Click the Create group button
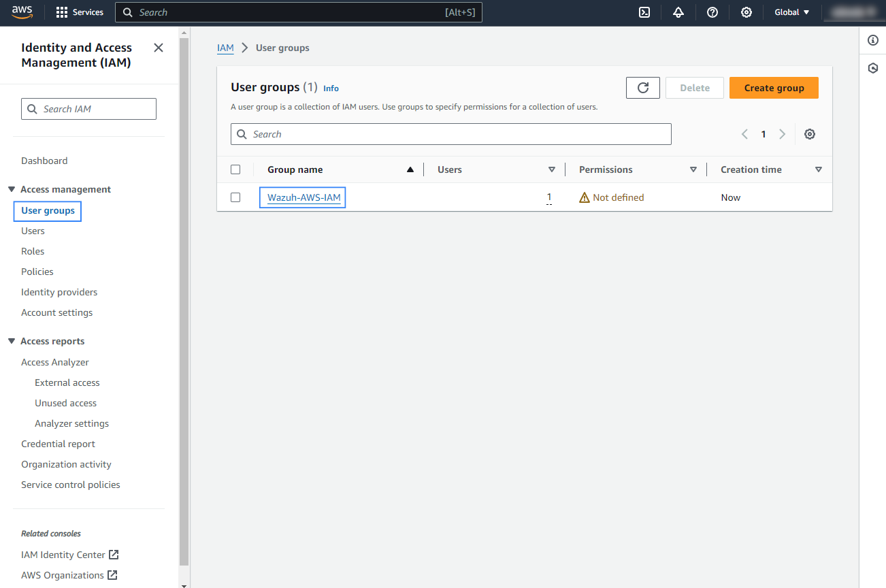Screen dimensions: 886x588 [774, 88]
